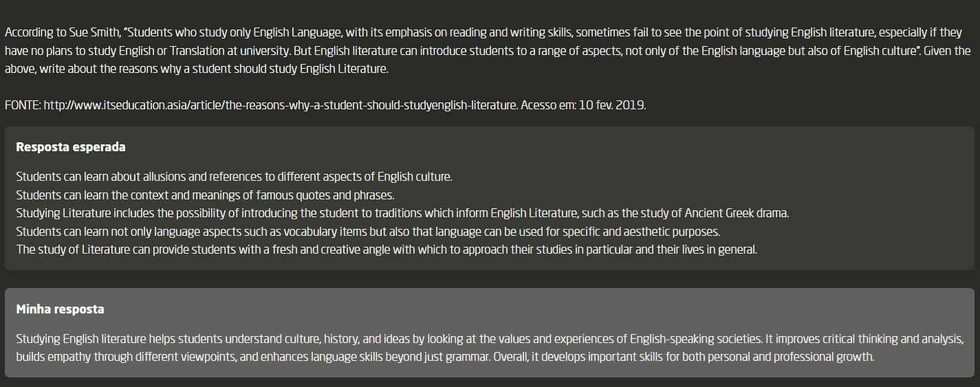
Task: Click the itseducation.asia source URL
Action: tap(279, 106)
